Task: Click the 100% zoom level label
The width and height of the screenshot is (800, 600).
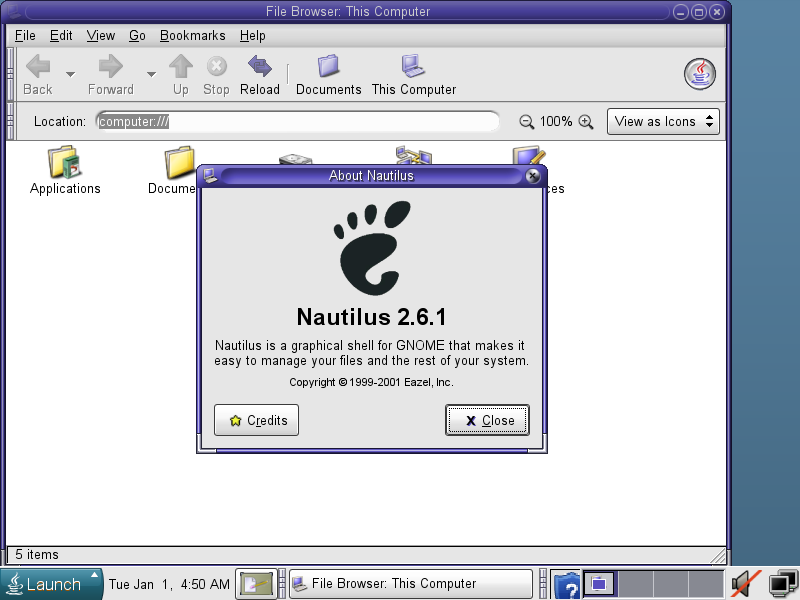Action: (556, 121)
